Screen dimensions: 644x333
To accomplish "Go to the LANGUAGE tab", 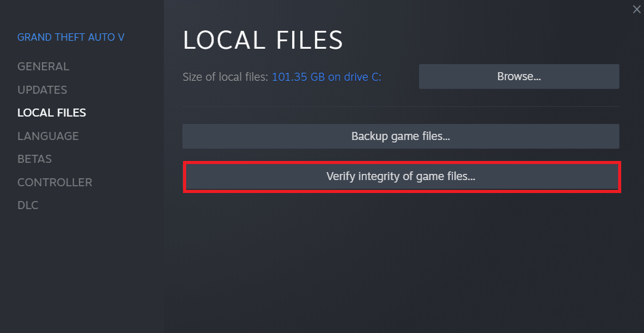I will 48,136.
